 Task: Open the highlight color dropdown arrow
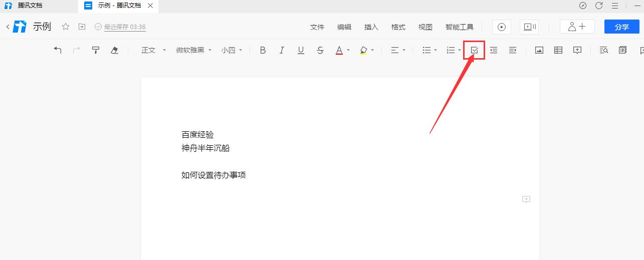click(372, 50)
